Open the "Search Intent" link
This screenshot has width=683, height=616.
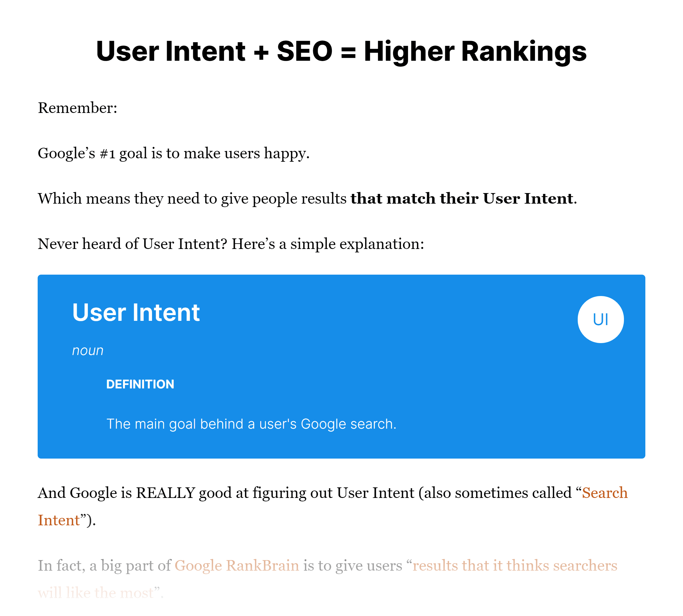[x=605, y=493]
